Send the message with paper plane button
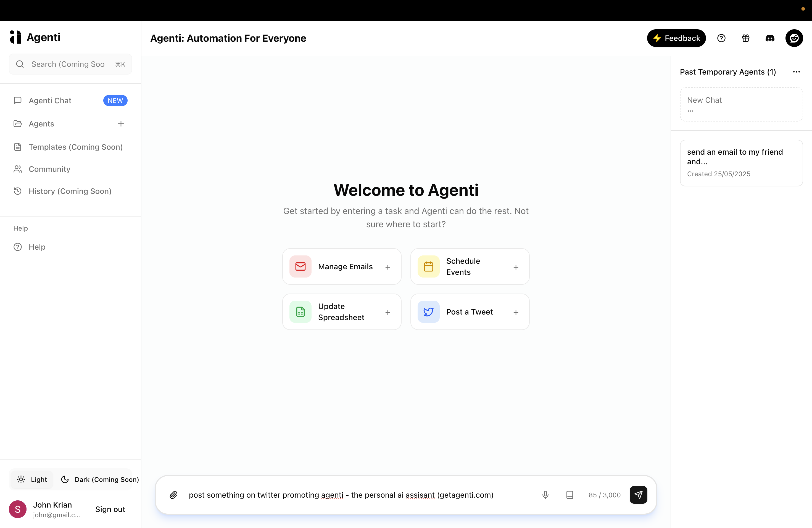The height and width of the screenshot is (528, 812). click(638, 495)
